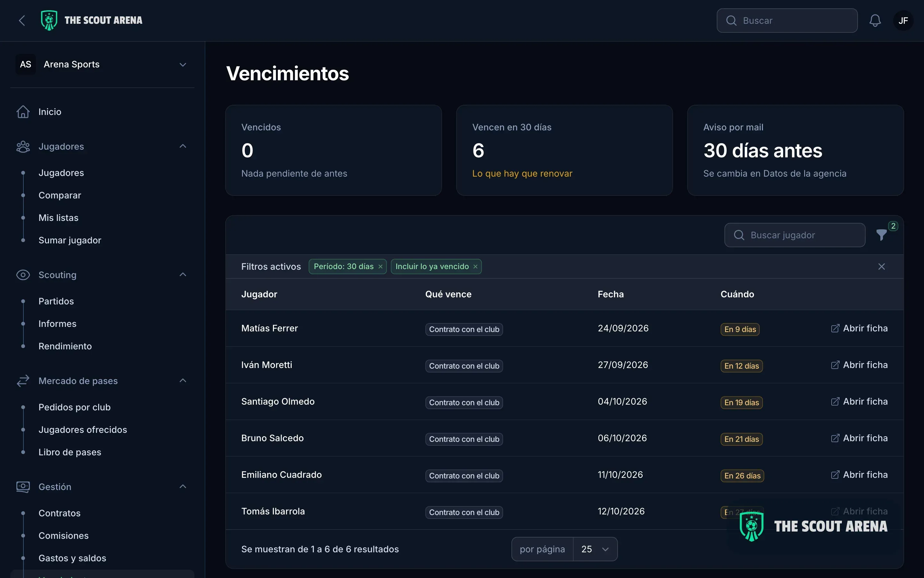Open Informes under Scouting
This screenshot has height=578, width=924.
57,324
